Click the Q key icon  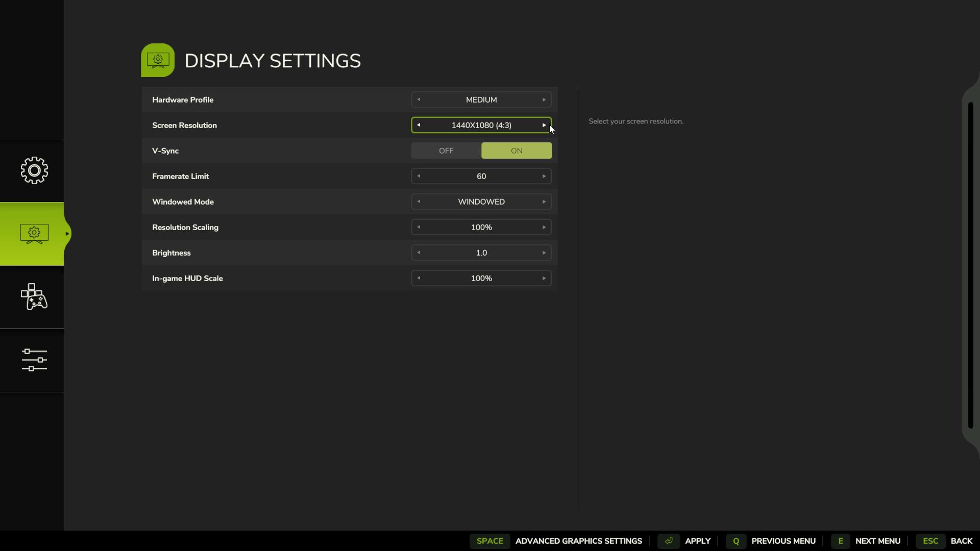(x=736, y=541)
